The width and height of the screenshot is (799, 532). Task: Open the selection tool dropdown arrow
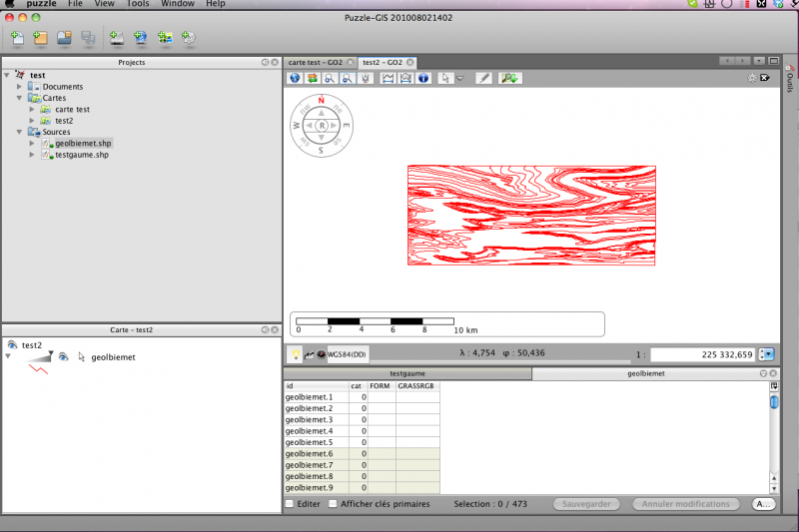(x=460, y=79)
